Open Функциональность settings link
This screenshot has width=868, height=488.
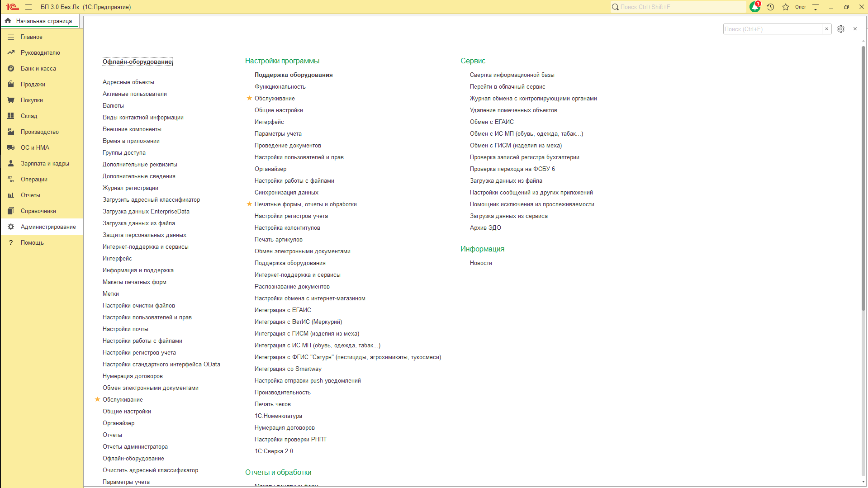coord(280,87)
